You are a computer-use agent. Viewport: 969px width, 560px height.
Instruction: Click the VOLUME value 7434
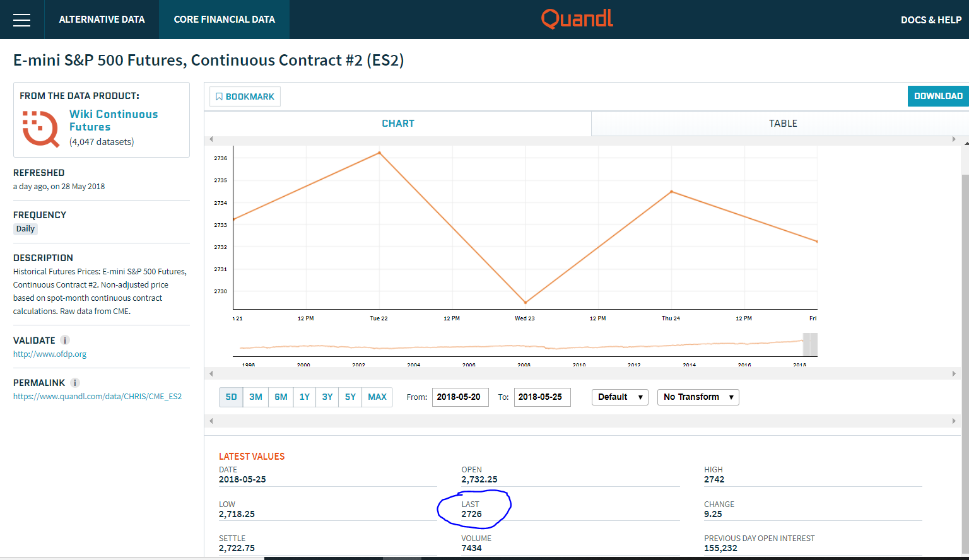[471, 548]
